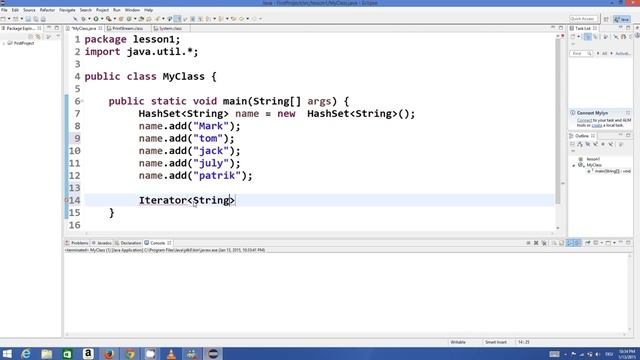Open the Run configurations dropdown arrow

click(102, 19)
